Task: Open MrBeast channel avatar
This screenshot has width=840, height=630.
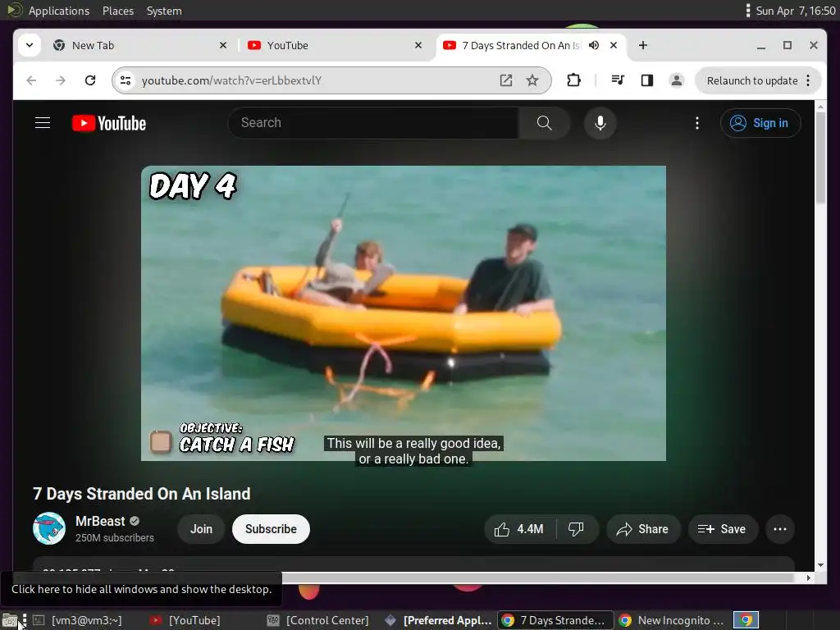Action: click(x=49, y=528)
